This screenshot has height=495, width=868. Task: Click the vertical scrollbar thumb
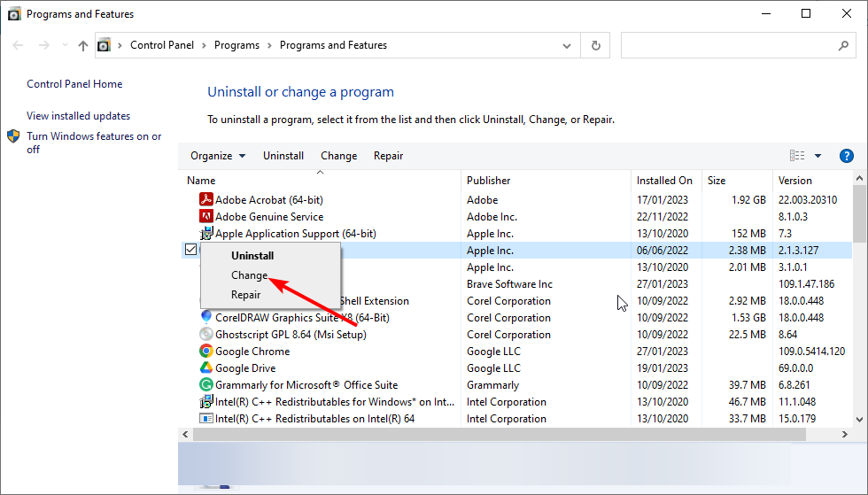click(x=859, y=213)
